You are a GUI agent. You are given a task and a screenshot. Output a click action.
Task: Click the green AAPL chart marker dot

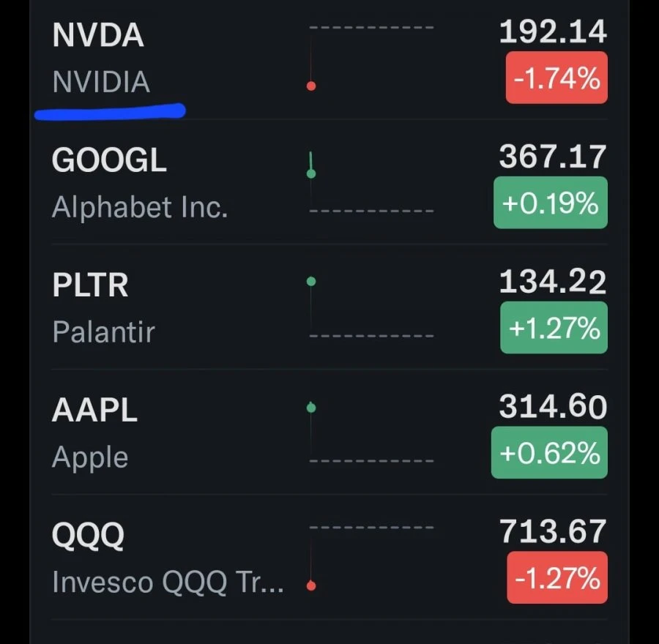pyautogui.click(x=311, y=408)
